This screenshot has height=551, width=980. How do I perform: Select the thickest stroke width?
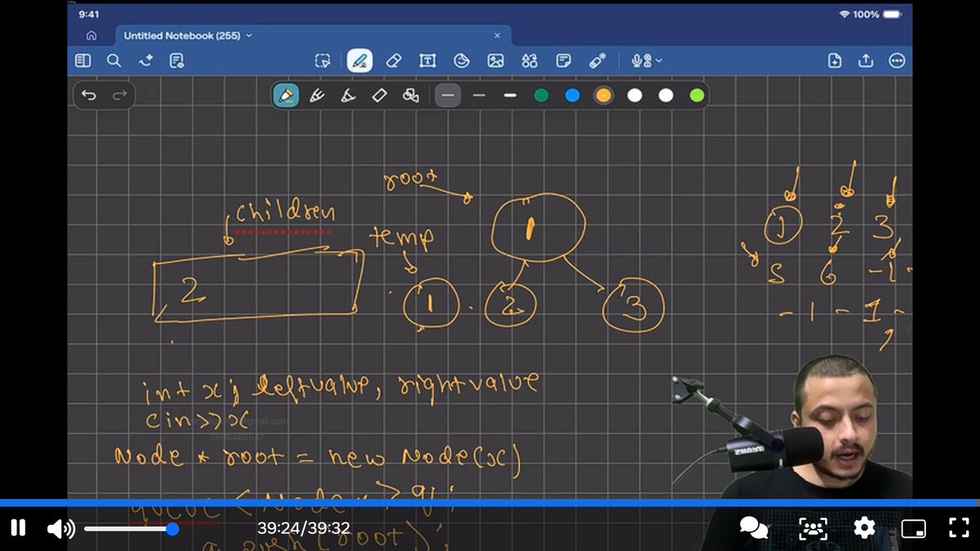click(x=510, y=96)
